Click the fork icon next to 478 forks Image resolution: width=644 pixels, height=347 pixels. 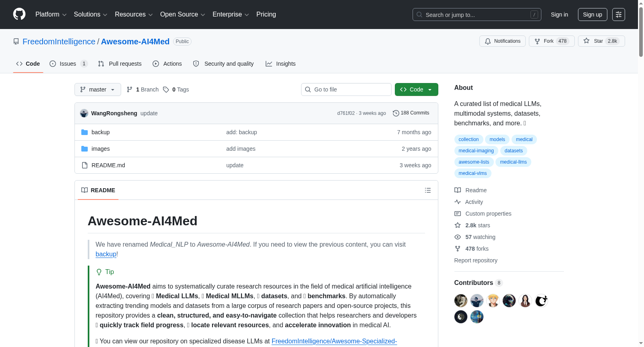[458, 249]
